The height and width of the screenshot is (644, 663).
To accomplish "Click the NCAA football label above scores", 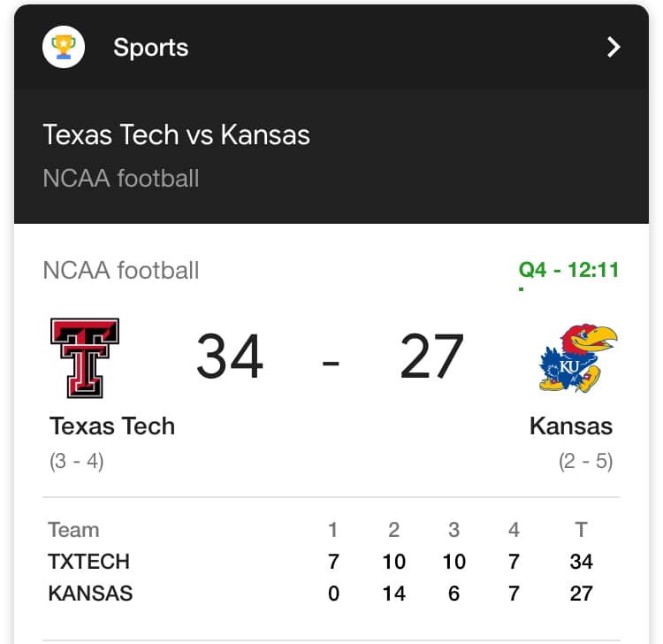I will tap(121, 270).
